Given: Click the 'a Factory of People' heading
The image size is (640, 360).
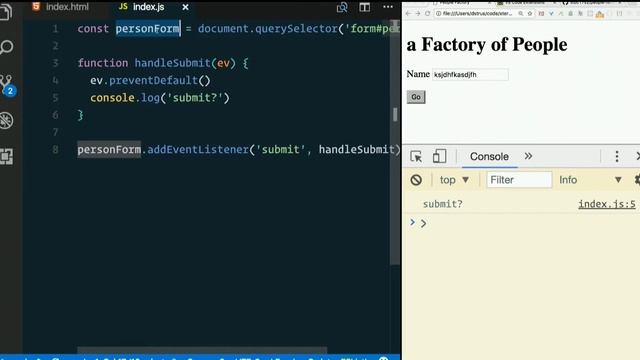Looking at the screenshot, I should coord(487,44).
